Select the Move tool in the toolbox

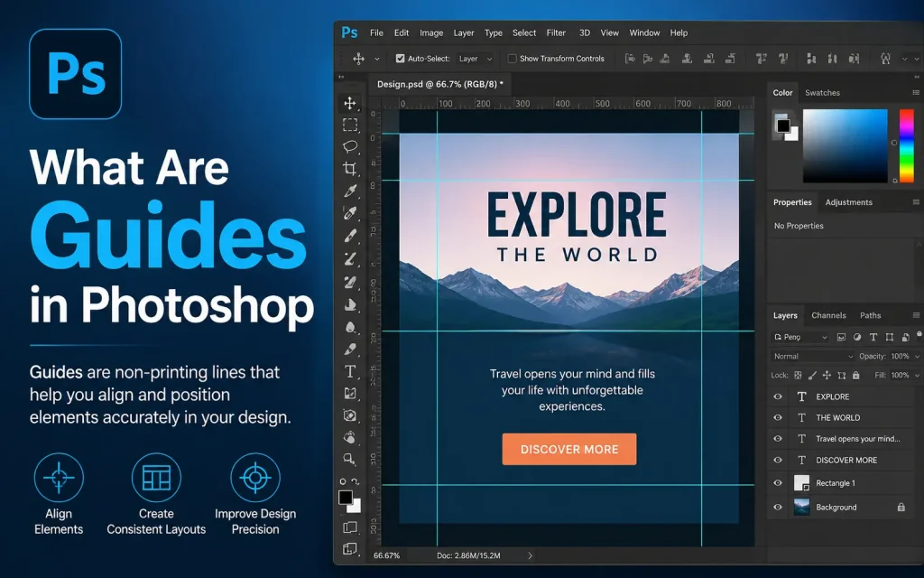350,103
